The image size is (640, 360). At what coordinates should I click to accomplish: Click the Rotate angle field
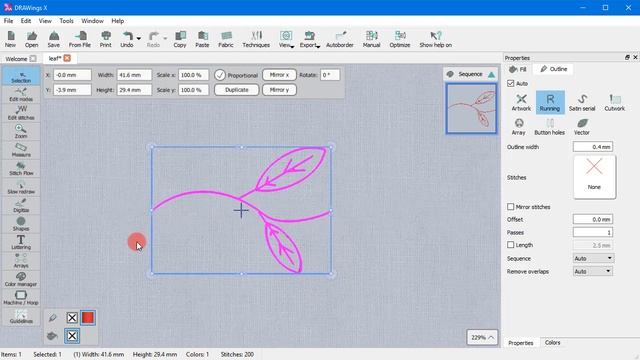click(330, 75)
